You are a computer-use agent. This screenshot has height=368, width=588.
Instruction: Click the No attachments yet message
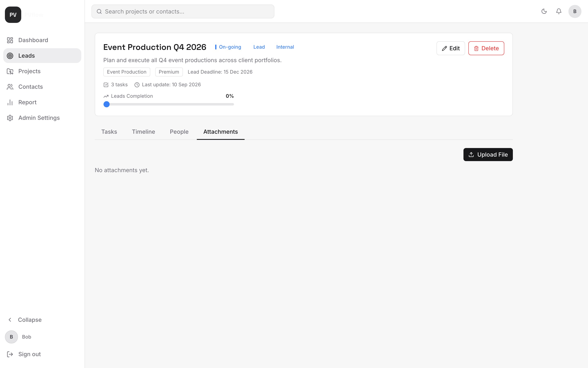[122, 170]
